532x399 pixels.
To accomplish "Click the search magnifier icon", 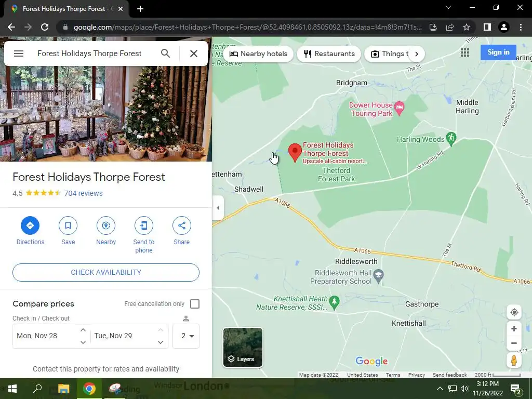I will pyautogui.click(x=166, y=54).
